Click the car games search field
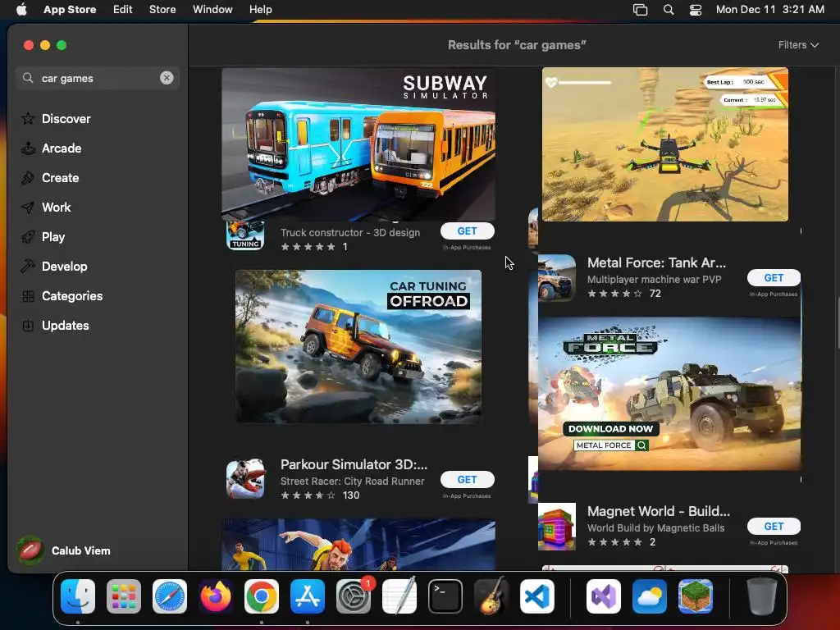 coord(98,78)
